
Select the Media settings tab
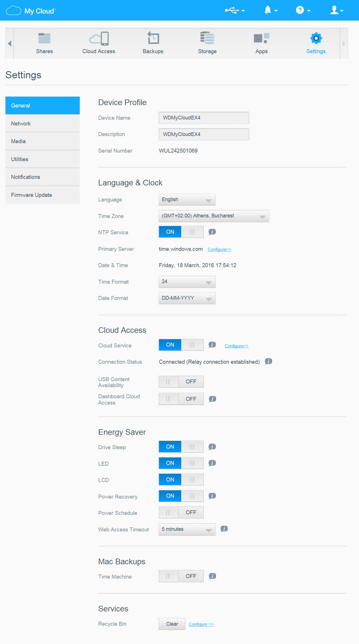pyautogui.click(x=43, y=141)
